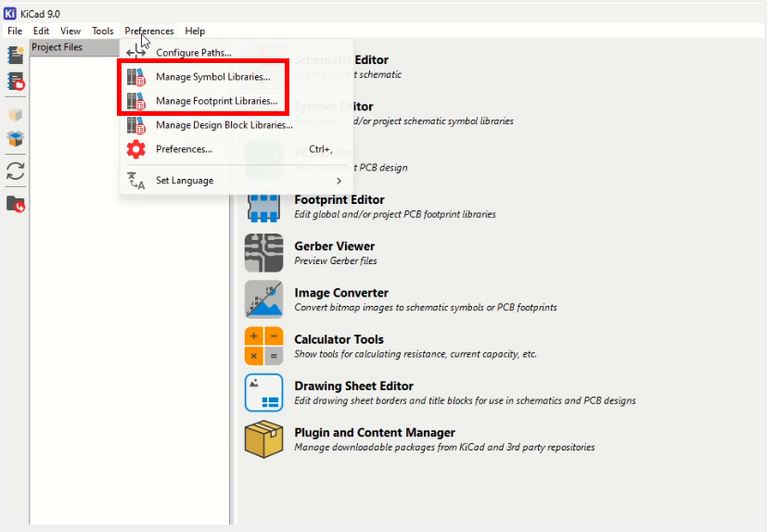Click the Footprint Editor title
The image size is (767, 532).
[339, 199]
